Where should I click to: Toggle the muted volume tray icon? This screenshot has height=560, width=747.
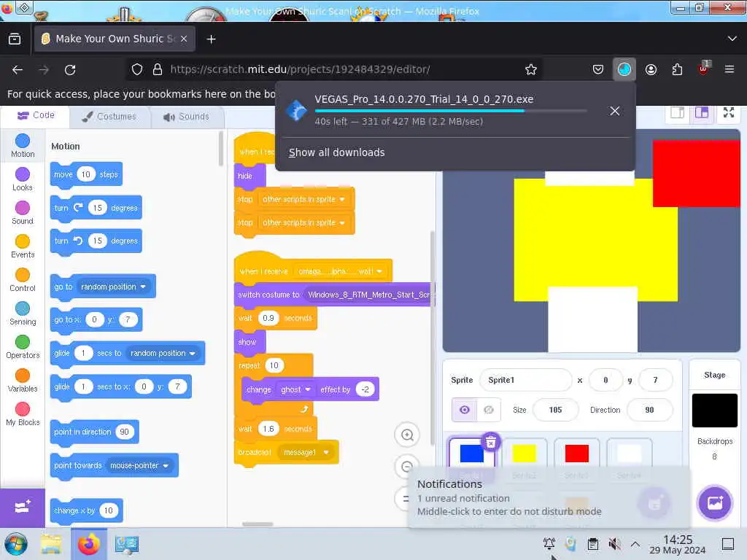coord(614,544)
